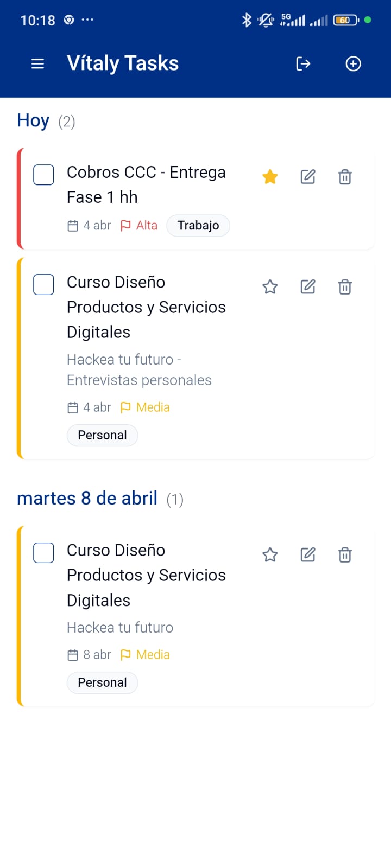This screenshot has height=868, width=391.
Task: Edit the Cobros CCC task
Action: [308, 177]
